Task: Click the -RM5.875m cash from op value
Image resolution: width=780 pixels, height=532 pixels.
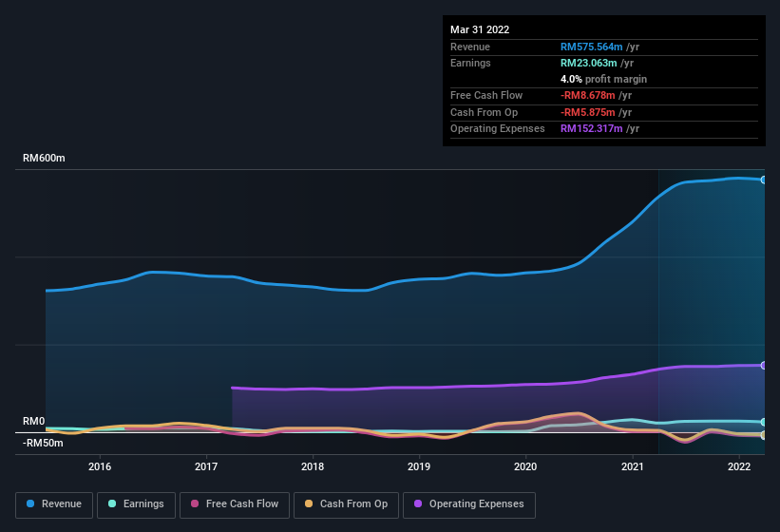Action: pos(587,112)
